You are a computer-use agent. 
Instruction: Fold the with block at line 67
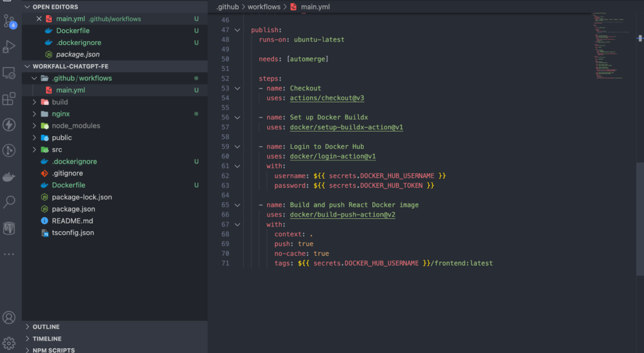coord(237,225)
